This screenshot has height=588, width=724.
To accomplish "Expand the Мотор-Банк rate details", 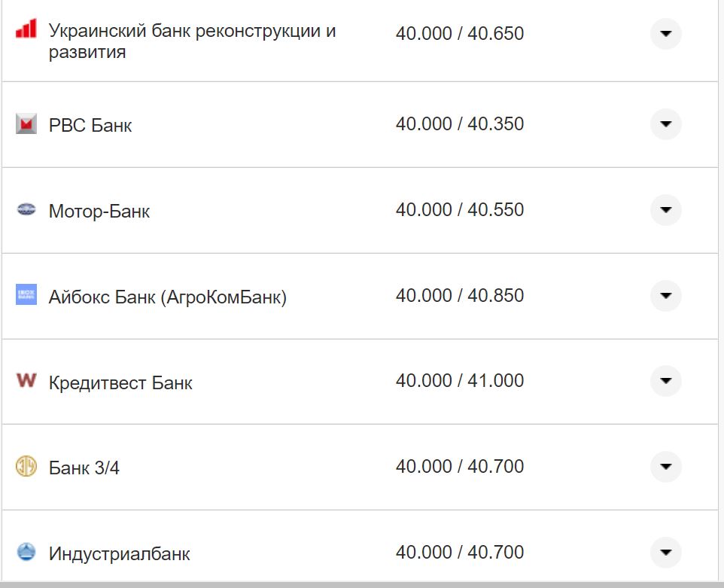I will [665, 210].
